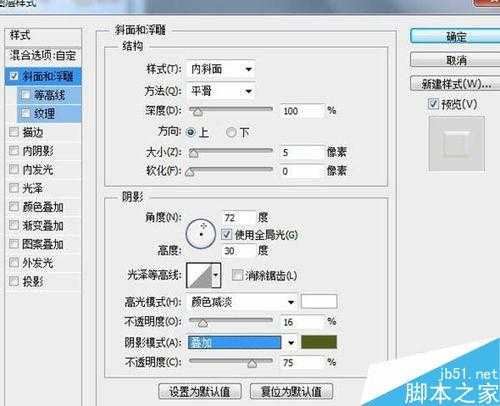Open the 外发光 settings label

coord(38,263)
